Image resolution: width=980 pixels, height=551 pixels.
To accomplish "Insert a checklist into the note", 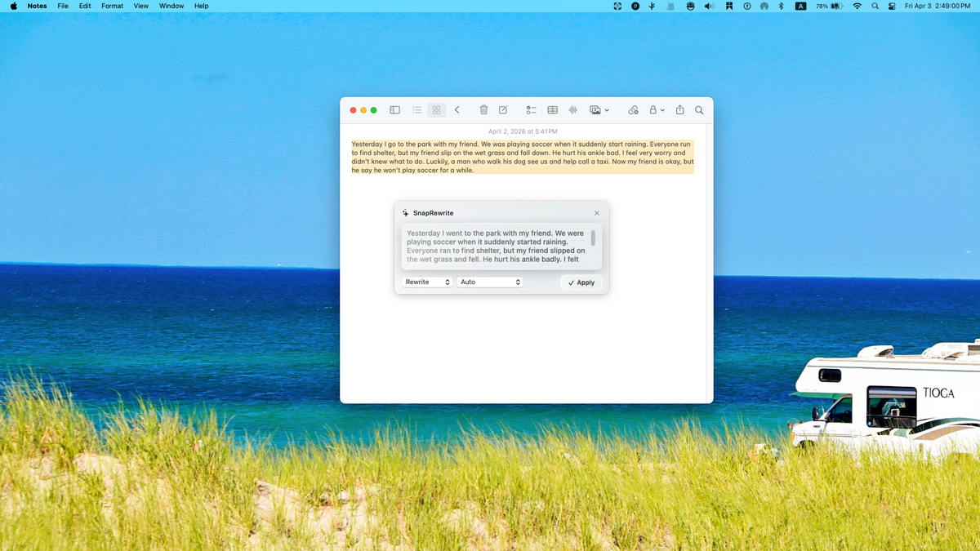I will pos(532,109).
